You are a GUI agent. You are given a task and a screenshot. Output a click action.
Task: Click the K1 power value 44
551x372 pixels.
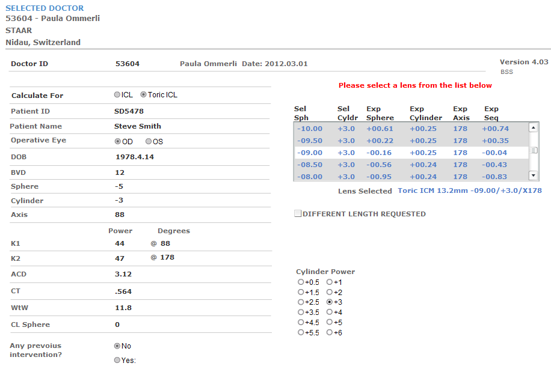[119, 243]
